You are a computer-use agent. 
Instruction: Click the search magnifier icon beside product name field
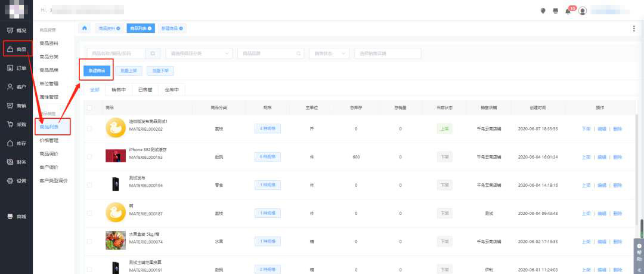152,53
